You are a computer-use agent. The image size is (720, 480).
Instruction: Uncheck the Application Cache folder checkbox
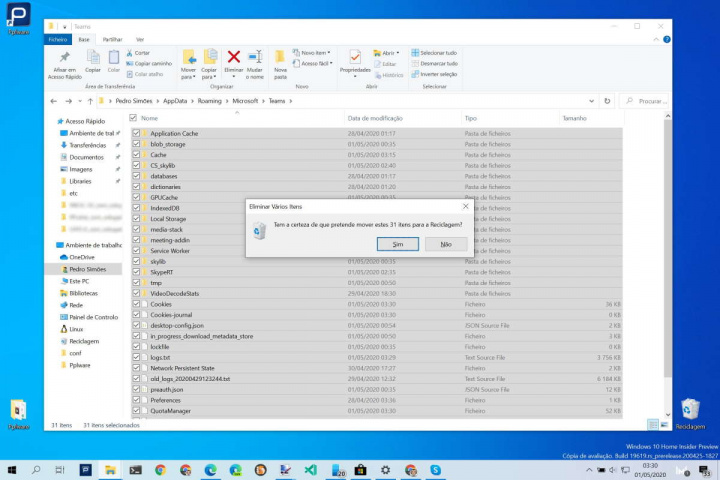[137, 133]
